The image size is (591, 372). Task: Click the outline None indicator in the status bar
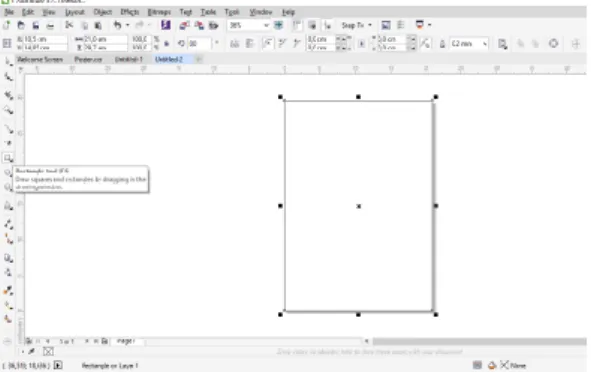(513, 365)
